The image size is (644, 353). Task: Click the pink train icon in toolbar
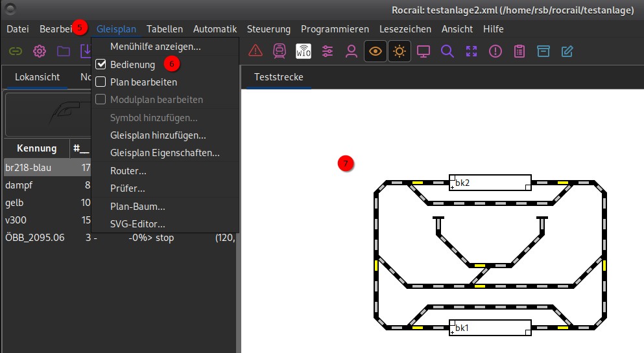tap(279, 51)
